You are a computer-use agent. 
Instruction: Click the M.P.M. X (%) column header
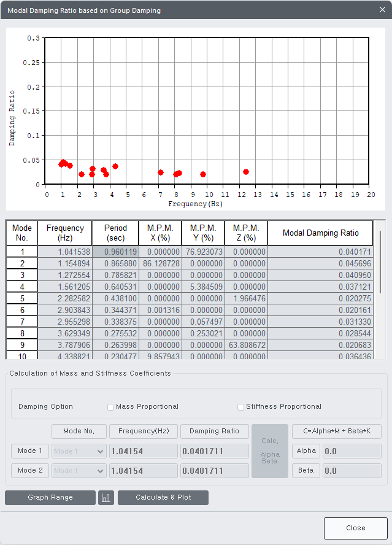(x=160, y=233)
